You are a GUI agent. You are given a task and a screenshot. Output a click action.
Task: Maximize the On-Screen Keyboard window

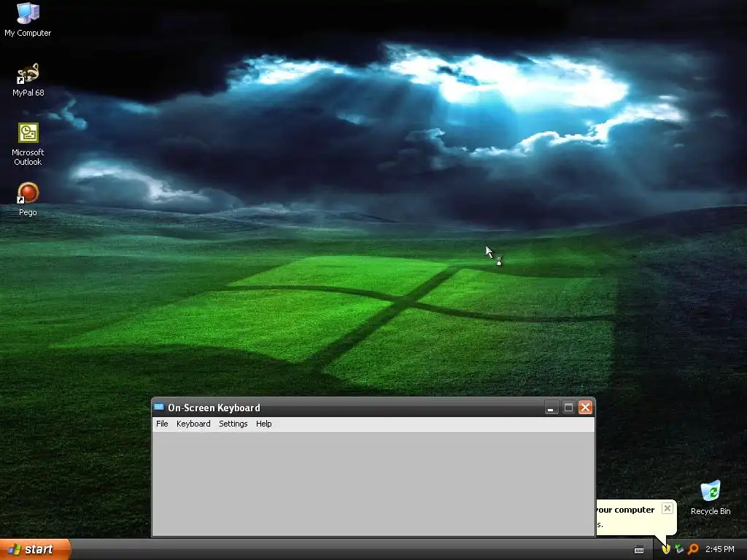pyautogui.click(x=568, y=408)
